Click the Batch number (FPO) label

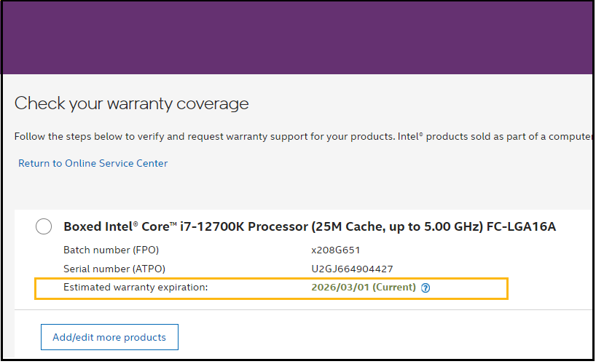(x=111, y=250)
